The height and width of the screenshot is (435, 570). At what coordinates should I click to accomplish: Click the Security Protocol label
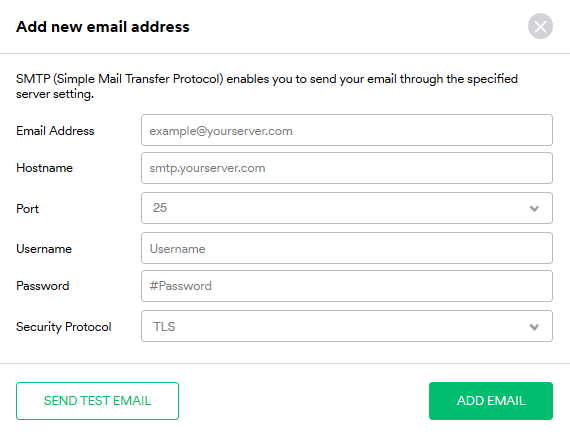click(64, 327)
